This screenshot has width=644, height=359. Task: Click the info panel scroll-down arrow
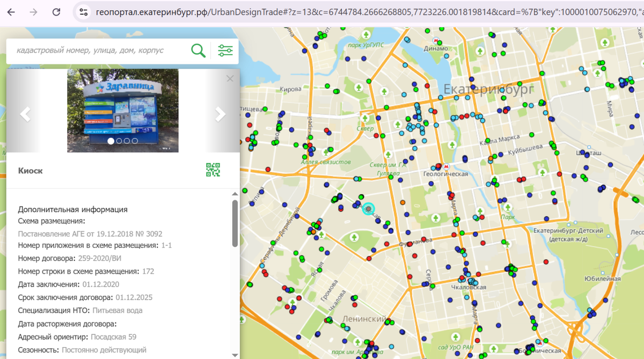click(235, 355)
